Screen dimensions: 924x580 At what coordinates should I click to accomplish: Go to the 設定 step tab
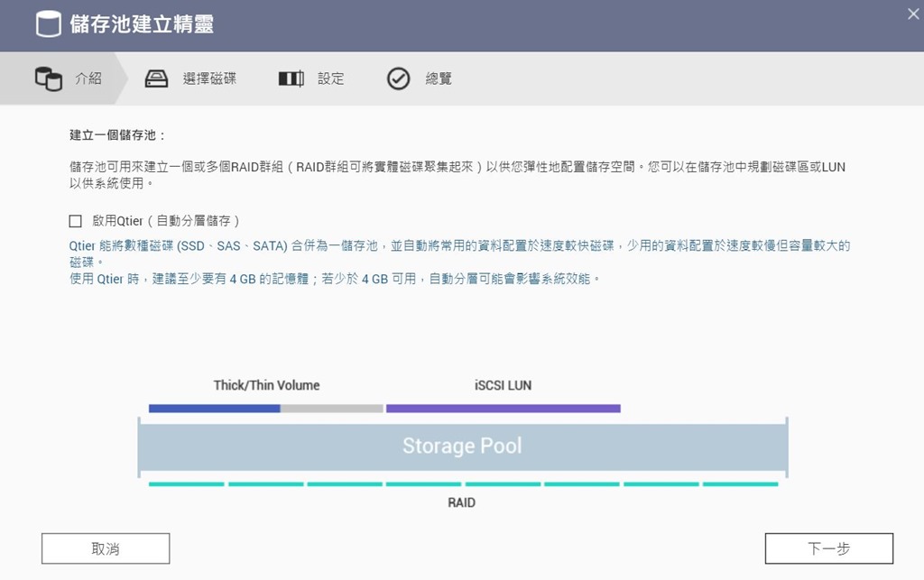click(330, 78)
